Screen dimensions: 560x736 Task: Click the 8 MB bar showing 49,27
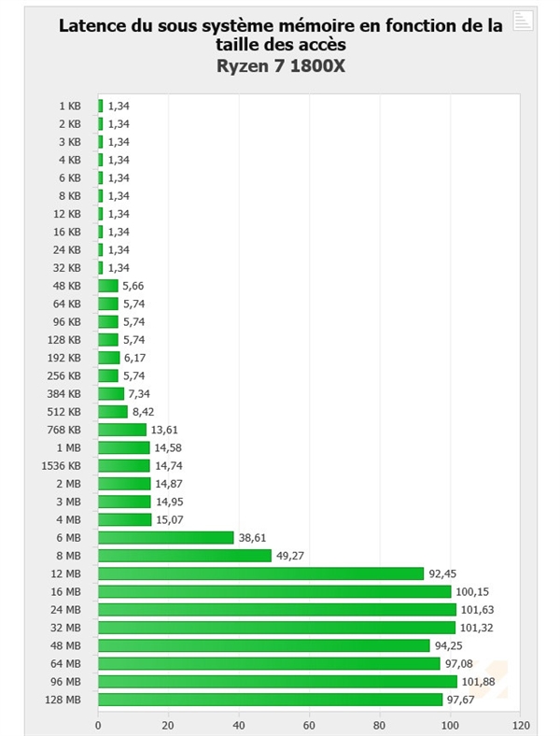pos(185,556)
